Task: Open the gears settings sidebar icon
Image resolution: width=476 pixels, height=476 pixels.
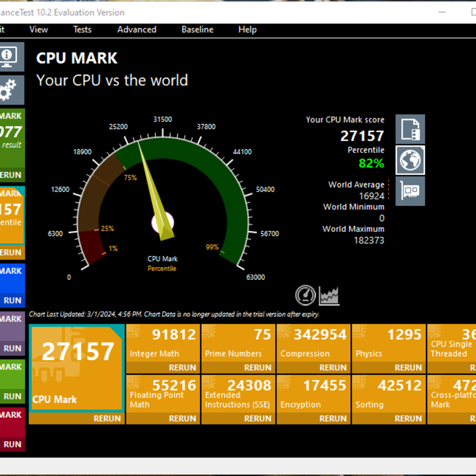Action: 12,90
